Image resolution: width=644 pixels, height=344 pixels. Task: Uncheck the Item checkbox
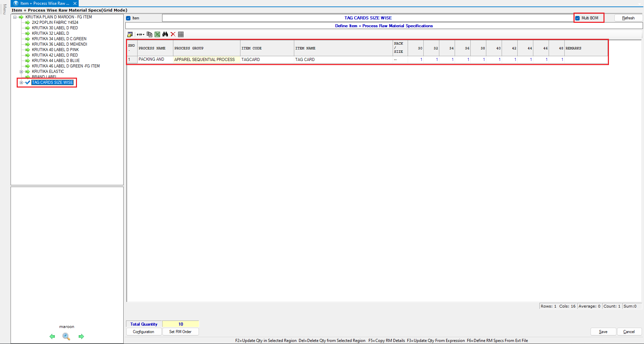[128, 18]
